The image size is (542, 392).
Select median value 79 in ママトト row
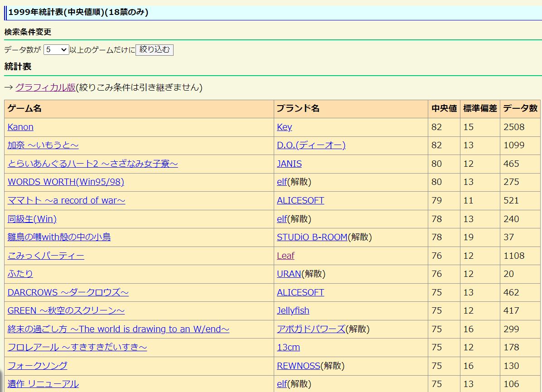[x=436, y=200]
